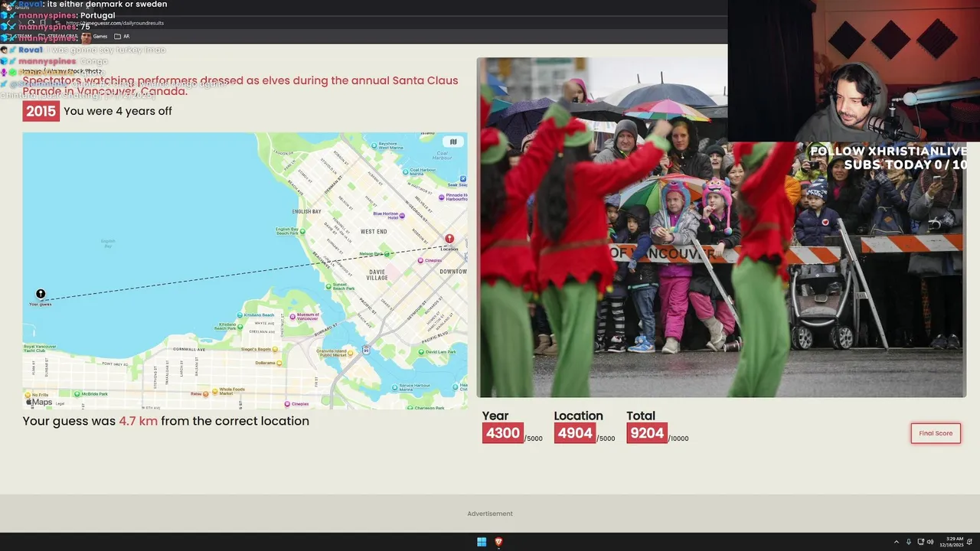
Task: Click the Whole Foods Market map marker
Action: coord(214,390)
